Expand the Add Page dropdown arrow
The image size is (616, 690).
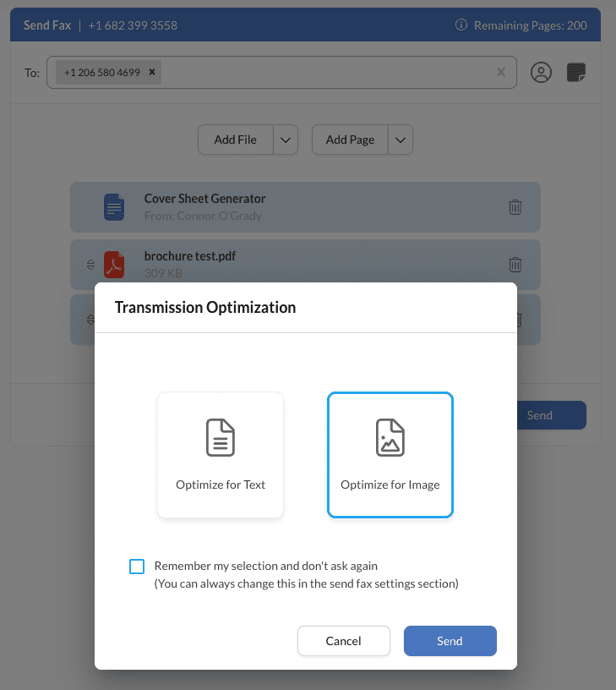(400, 139)
